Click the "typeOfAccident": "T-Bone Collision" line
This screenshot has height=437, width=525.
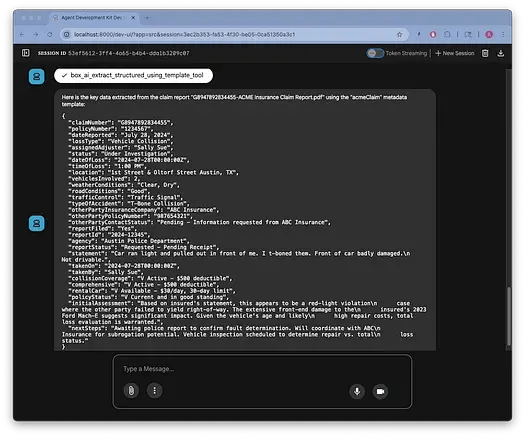click(x=129, y=204)
